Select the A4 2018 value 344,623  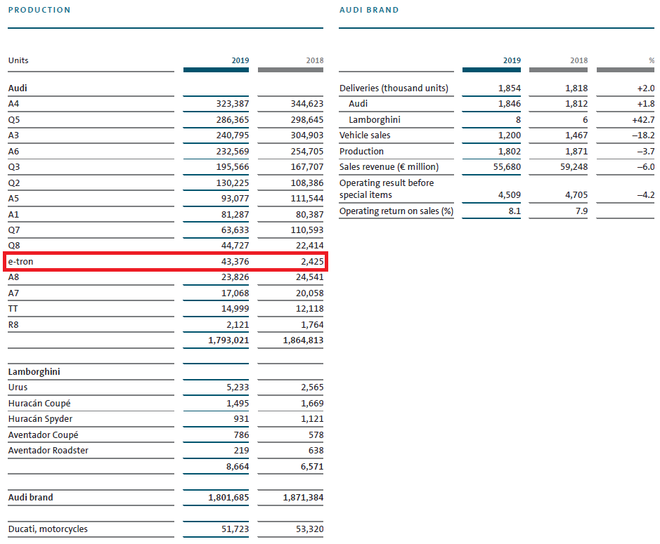307,104
